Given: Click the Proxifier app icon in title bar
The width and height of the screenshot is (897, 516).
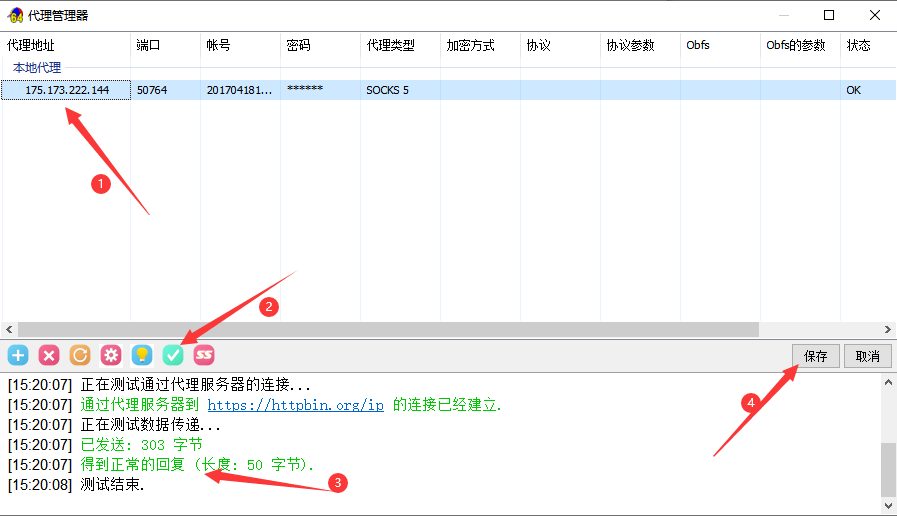Looking at the screenshot, I should point(15,15).
